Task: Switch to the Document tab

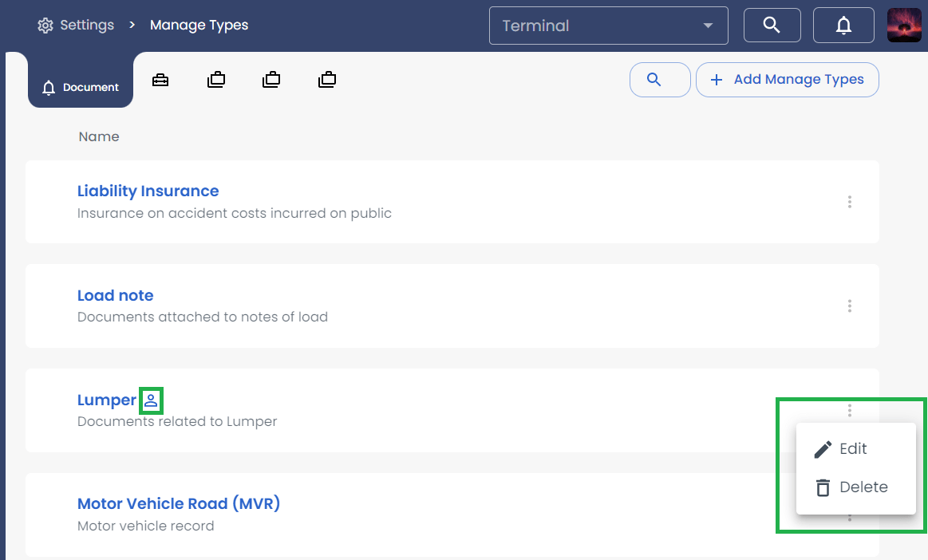Action: pos(80,86)
